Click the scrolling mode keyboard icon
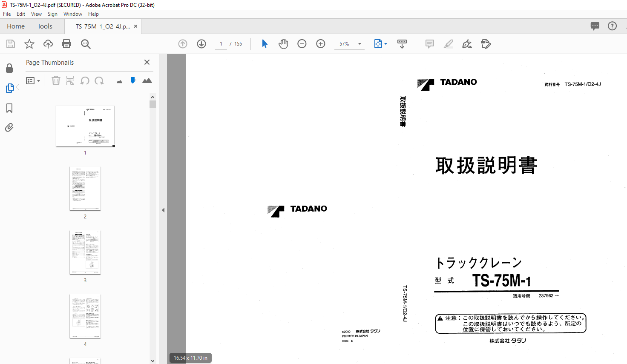The width and height of the screenshot is (627, 364). pos(402,44)
